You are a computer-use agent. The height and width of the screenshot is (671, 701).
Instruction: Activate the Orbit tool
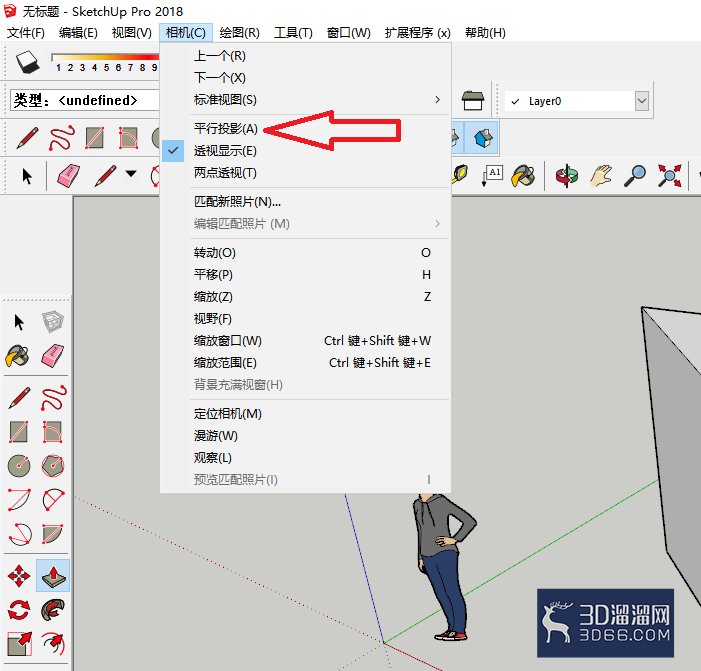566,176
